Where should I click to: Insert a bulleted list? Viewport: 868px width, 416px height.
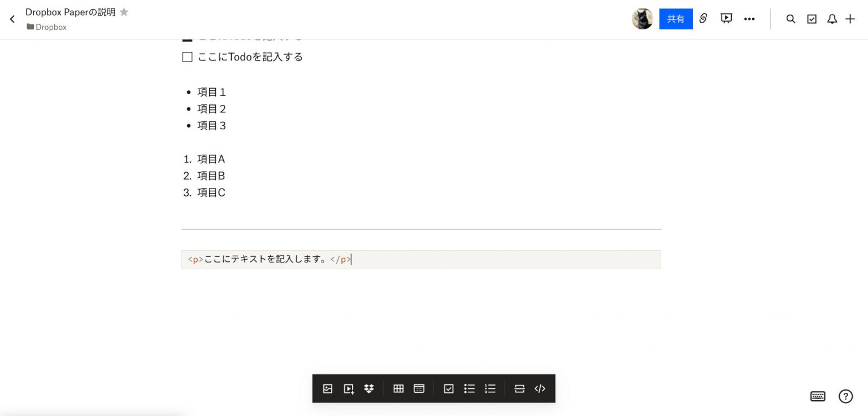pos(469,388)
